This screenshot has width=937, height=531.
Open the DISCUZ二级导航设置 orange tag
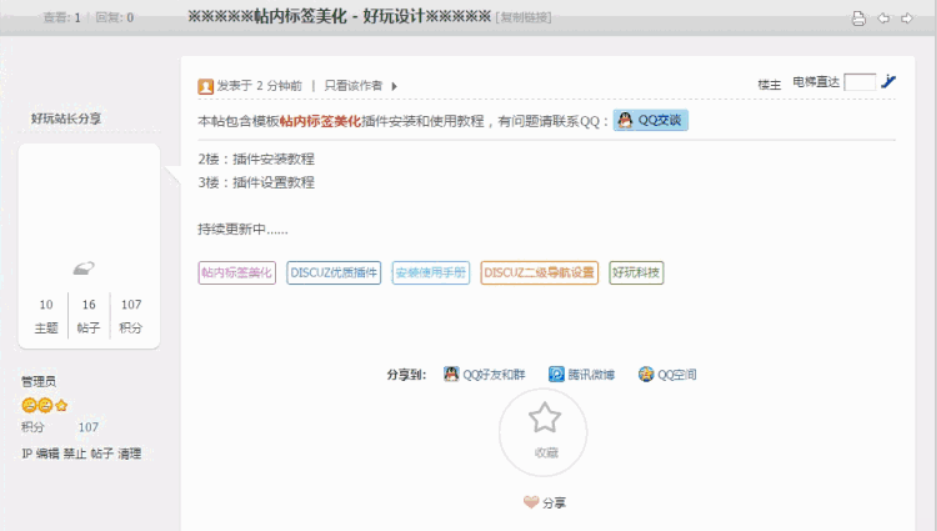[x=539, y=273]
